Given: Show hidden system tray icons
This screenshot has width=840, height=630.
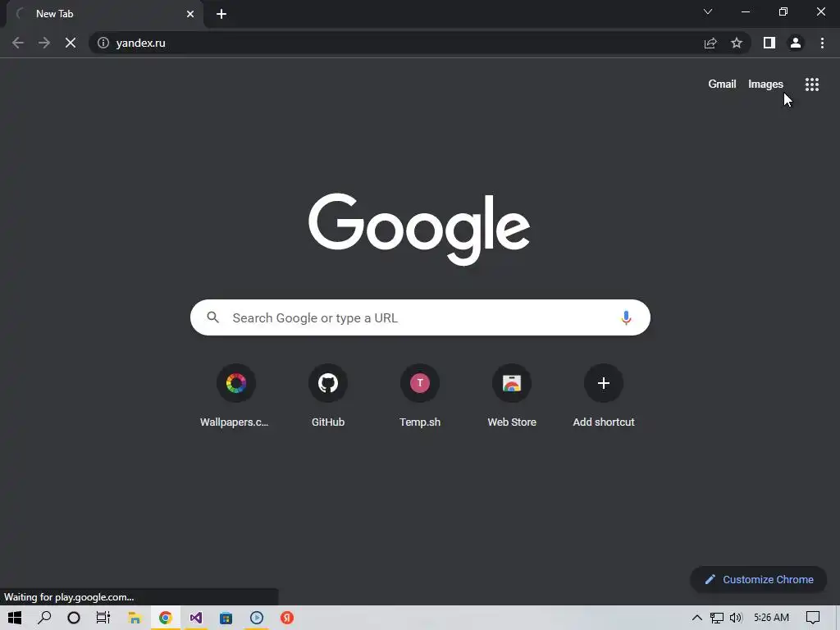Looking at the screenshot, I should click(697, 618).
